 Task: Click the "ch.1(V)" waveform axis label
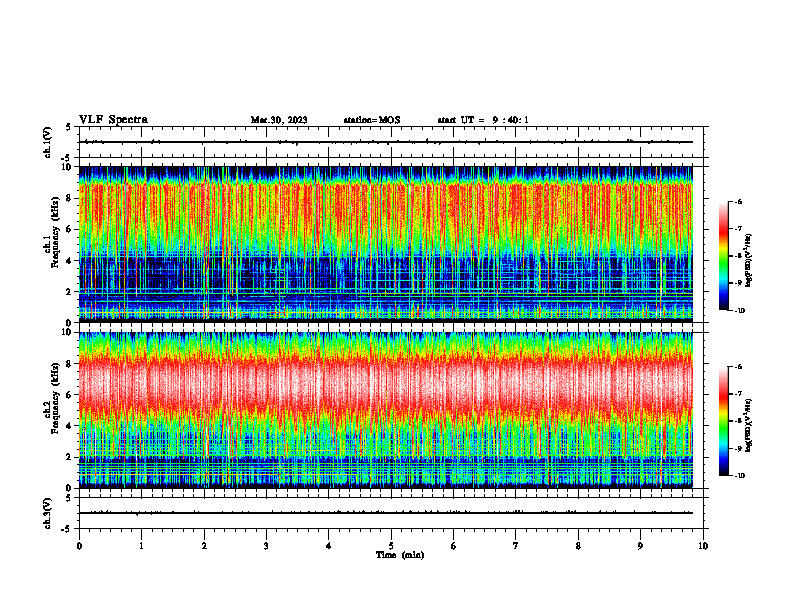click(48, 142)
